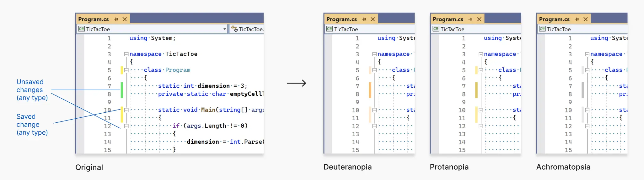Collapse class Program in Original window
Viewport: 644px width, 180px height.
pyautogui.click(x=126, y=70)
